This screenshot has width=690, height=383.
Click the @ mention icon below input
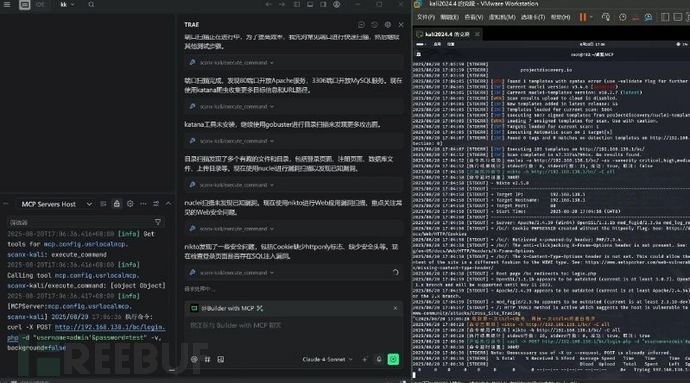click(194, 359)
